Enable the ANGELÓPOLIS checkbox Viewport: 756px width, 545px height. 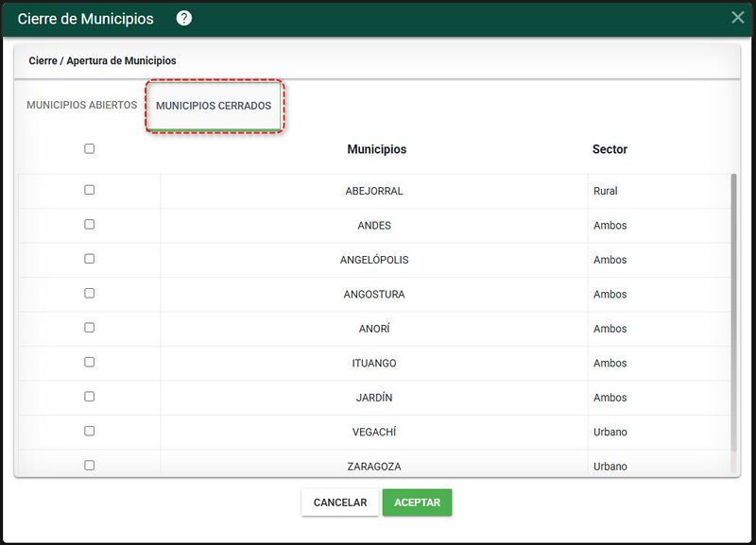[x=89, y=259]
